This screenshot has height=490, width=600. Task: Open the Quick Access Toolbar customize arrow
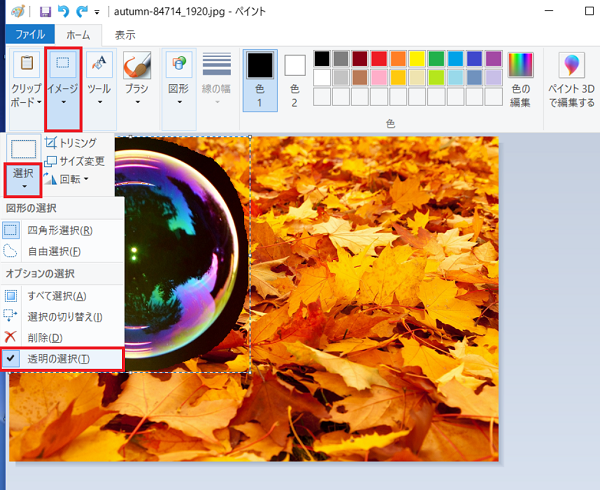point(97,13)
